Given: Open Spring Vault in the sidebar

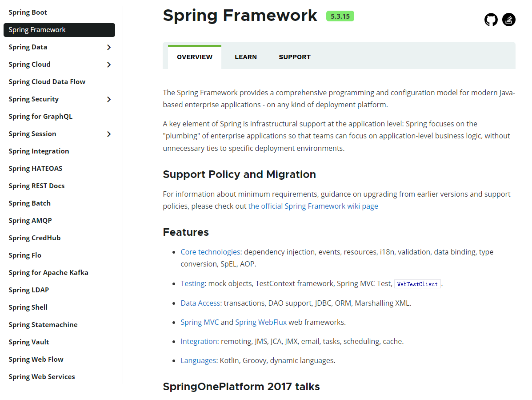Looking at the screenshot, I should [x=29, y=342].
